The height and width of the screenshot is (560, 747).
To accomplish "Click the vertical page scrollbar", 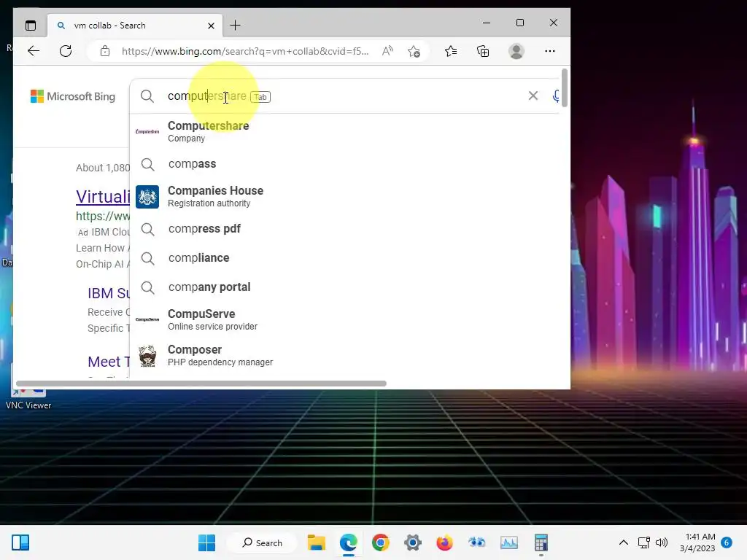I will (565, 88).
